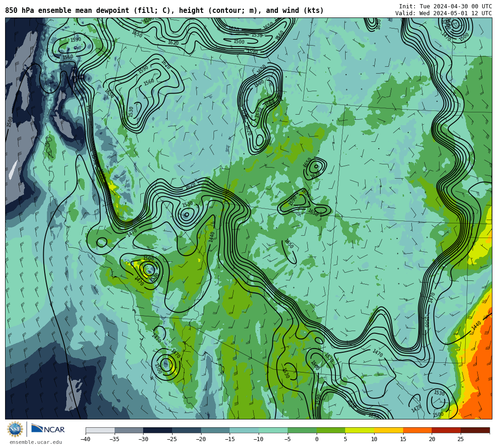Viewport: 497px width, 448px height.
Task: Click the olive green 0 to 5 colorbar swatch
Action: point(331,430)
